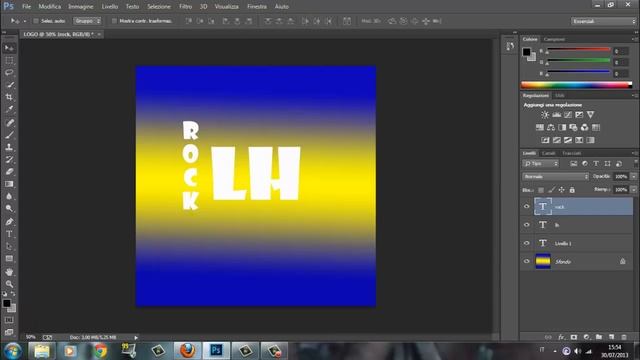The height and width of the screenshot is (360, 640).
Task: Select the Brush tool
Action: (x=9, y=135)
